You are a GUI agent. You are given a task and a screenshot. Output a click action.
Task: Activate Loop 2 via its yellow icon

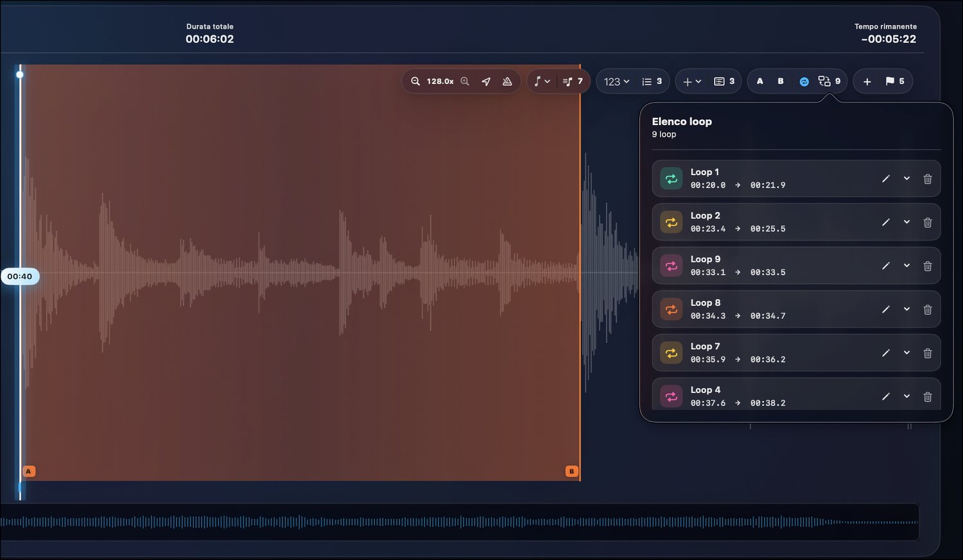(672, 223)
